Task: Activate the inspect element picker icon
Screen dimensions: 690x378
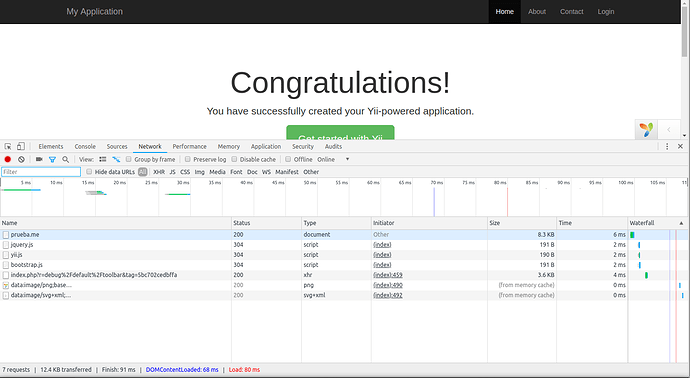Action: [8, 147]
